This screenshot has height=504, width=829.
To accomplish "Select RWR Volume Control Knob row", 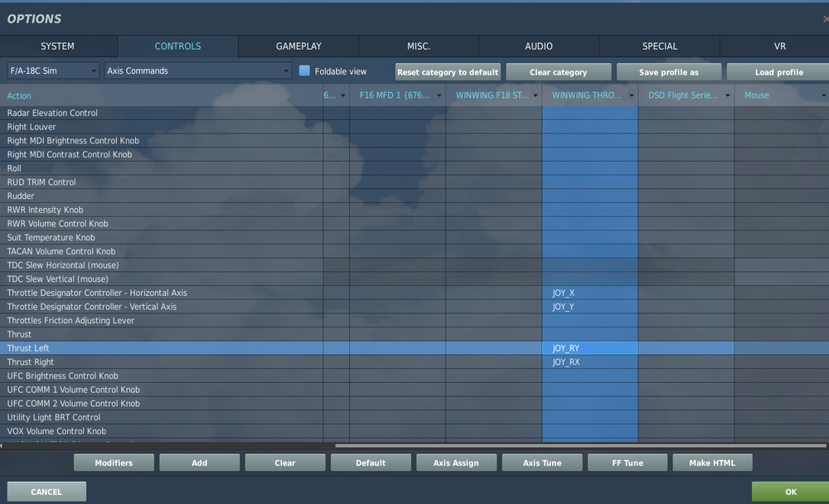I will [x=414, y=224].
